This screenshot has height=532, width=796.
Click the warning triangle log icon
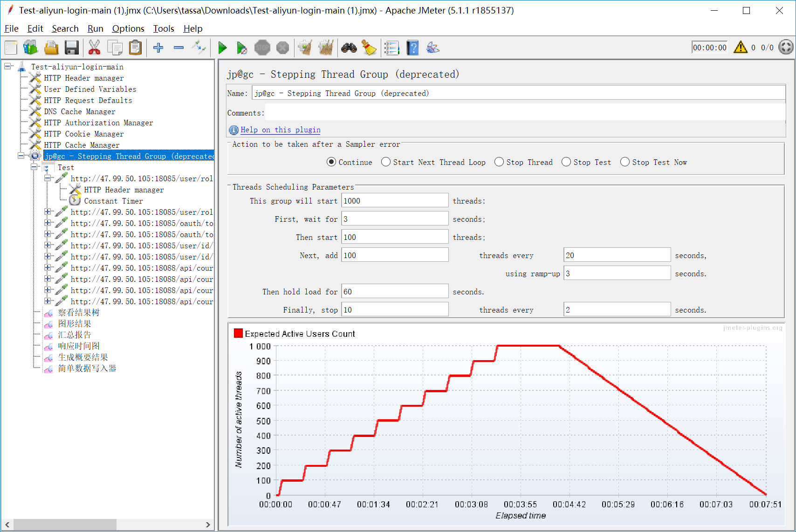pyautogui.click(x=741, y=47)
